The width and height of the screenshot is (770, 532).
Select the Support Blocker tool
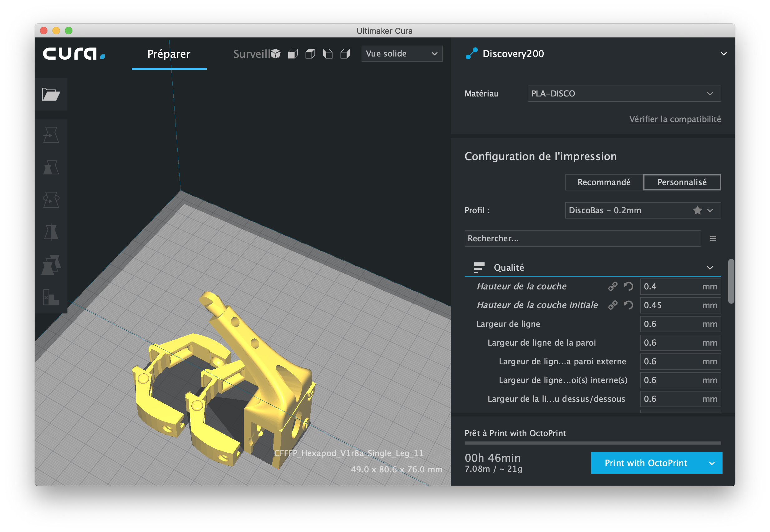click(x=51, y=297)
